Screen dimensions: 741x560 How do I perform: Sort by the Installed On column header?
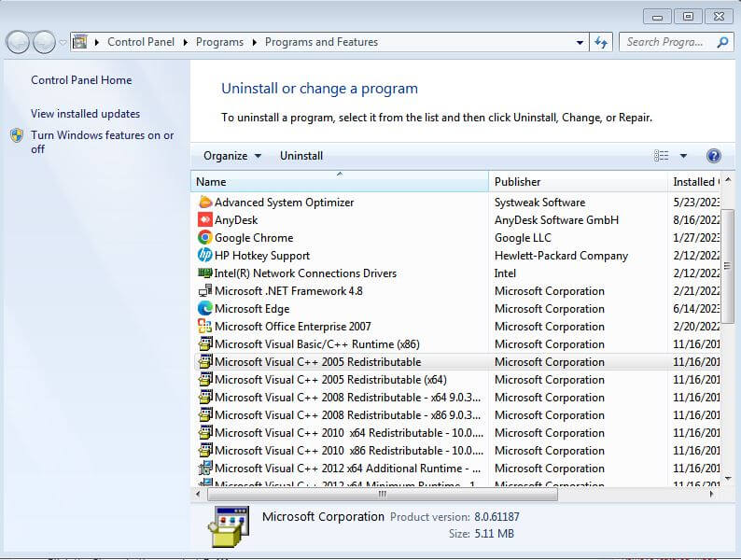694,181
